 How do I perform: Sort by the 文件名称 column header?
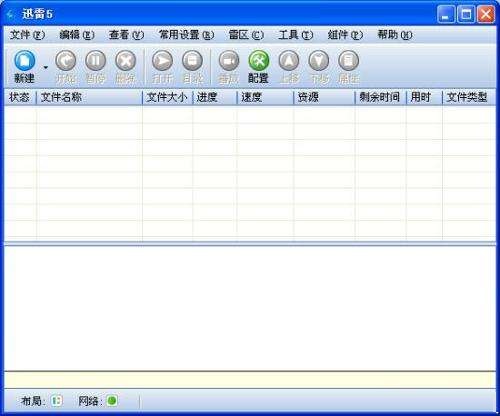tap(89, 97)
